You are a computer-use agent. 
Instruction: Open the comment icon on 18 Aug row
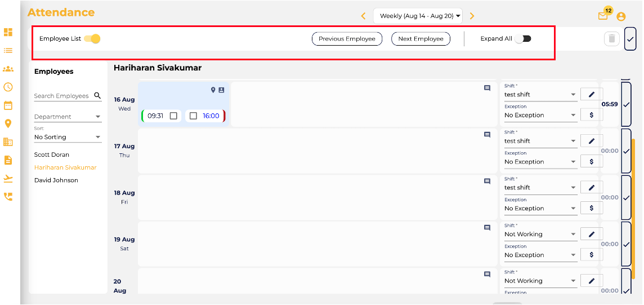488,181
